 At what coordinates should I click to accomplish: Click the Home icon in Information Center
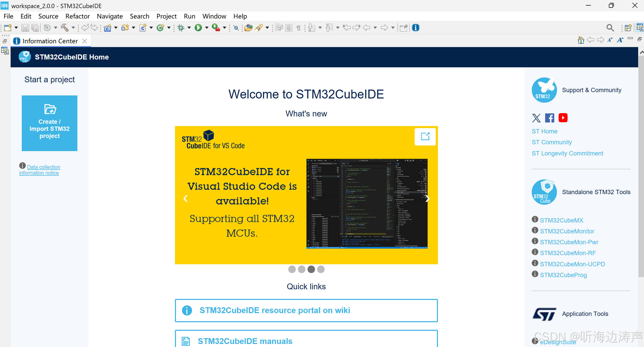581,40
